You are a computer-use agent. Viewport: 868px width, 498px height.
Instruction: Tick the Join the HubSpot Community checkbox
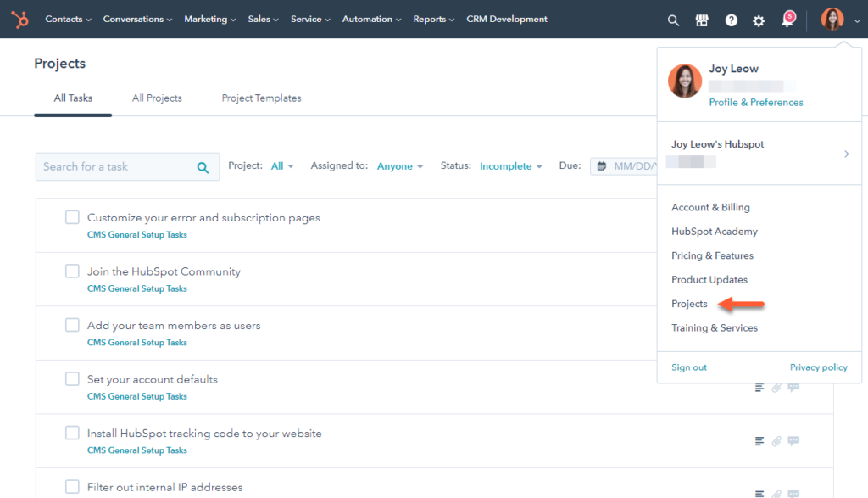(x=73, y=271)
